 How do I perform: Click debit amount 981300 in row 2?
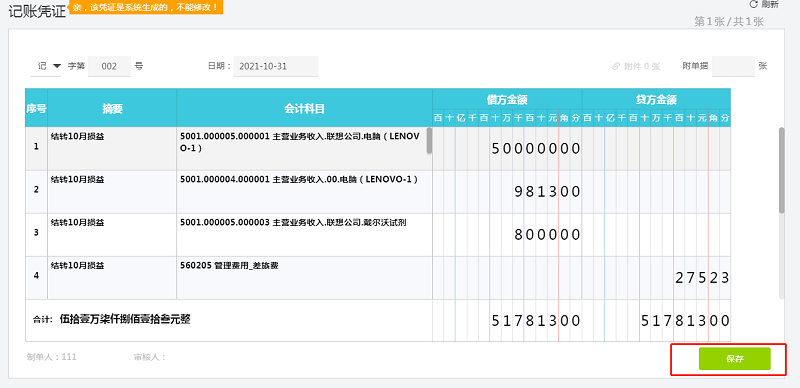547,192
